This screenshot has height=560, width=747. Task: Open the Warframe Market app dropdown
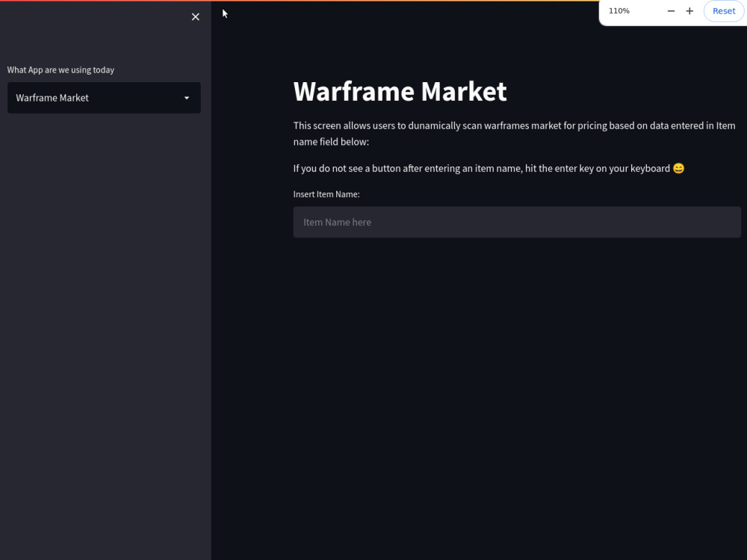point(104,98)
